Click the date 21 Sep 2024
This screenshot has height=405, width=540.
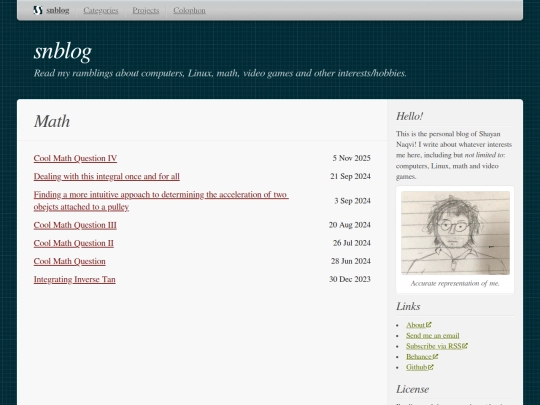tap(351, 176)
